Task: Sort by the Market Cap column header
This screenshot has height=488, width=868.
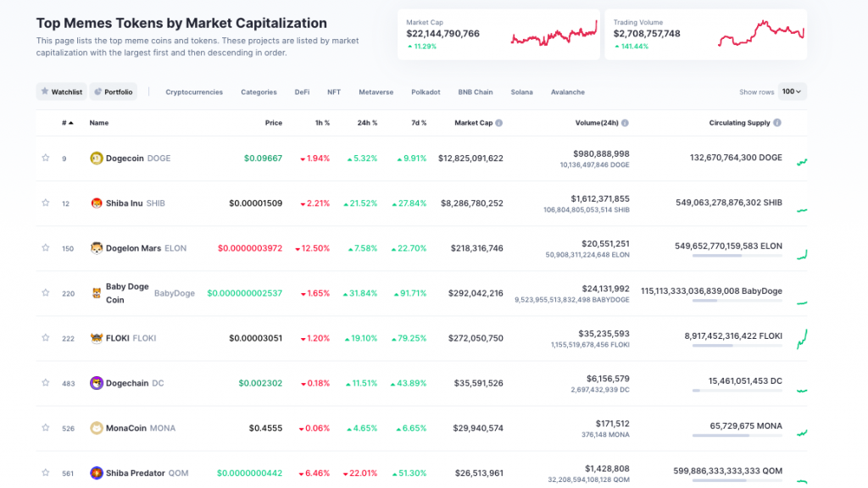Action: point(473,123)
